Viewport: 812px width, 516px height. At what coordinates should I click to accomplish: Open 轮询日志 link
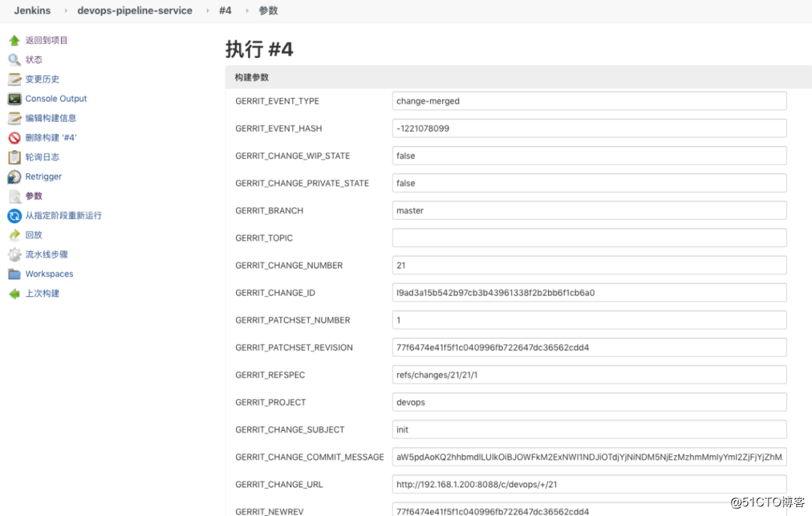42,157
